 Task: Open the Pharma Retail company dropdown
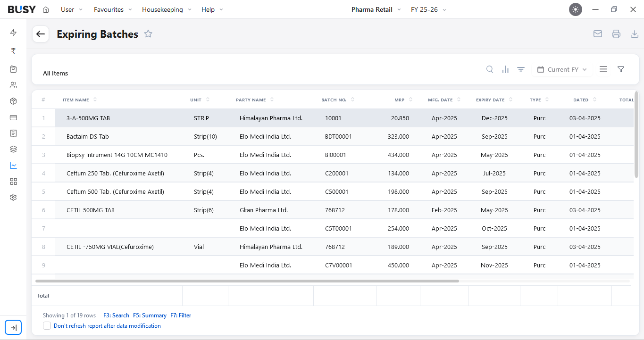[376, 9]
